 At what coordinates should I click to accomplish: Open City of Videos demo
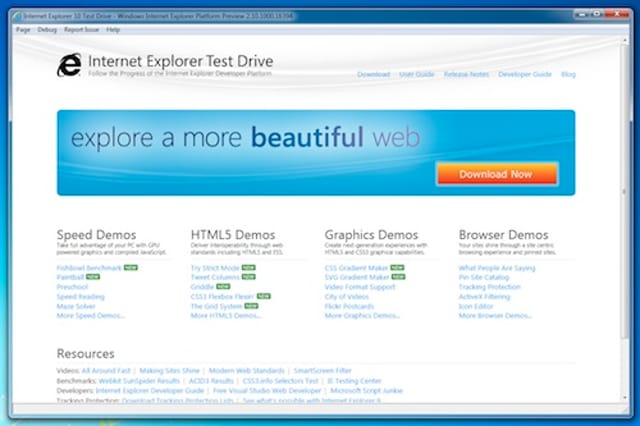click(x=347, y=297)
